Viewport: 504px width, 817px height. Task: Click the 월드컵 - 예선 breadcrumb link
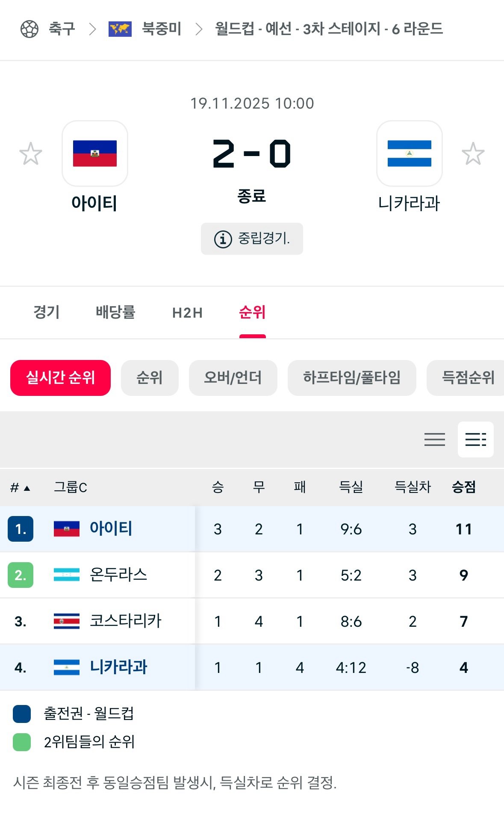pos(327,29)
